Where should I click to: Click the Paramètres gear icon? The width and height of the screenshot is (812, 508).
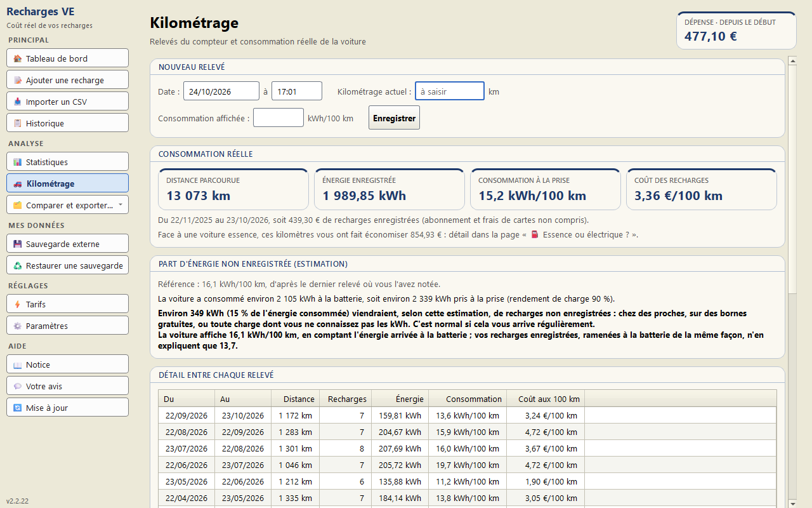pos(18,326)
